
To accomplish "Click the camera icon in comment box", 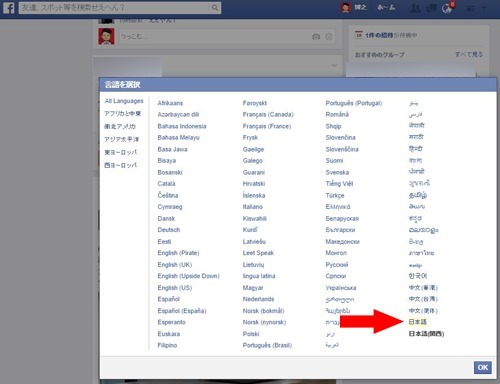I will (x=316, y=37).
